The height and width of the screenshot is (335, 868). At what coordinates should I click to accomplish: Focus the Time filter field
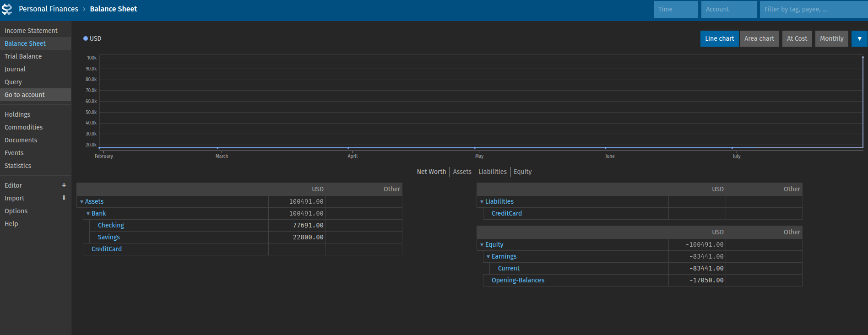click(x=676, y=9)
